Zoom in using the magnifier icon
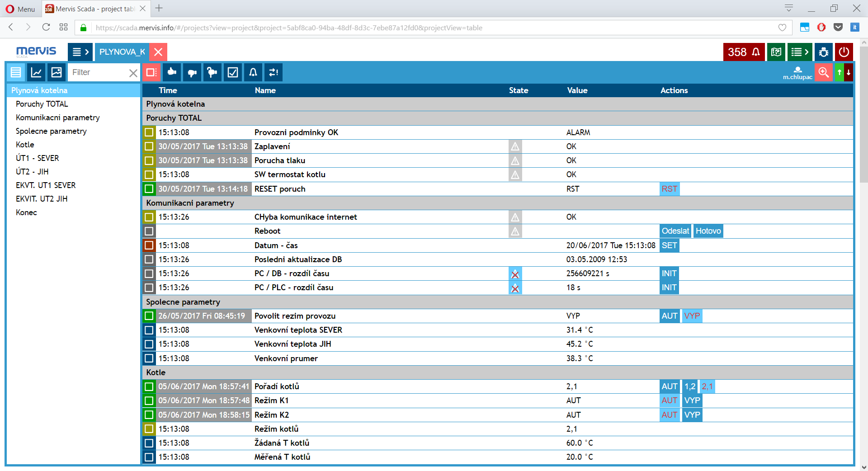Screen dimensions: 868x471 point(824,72)
